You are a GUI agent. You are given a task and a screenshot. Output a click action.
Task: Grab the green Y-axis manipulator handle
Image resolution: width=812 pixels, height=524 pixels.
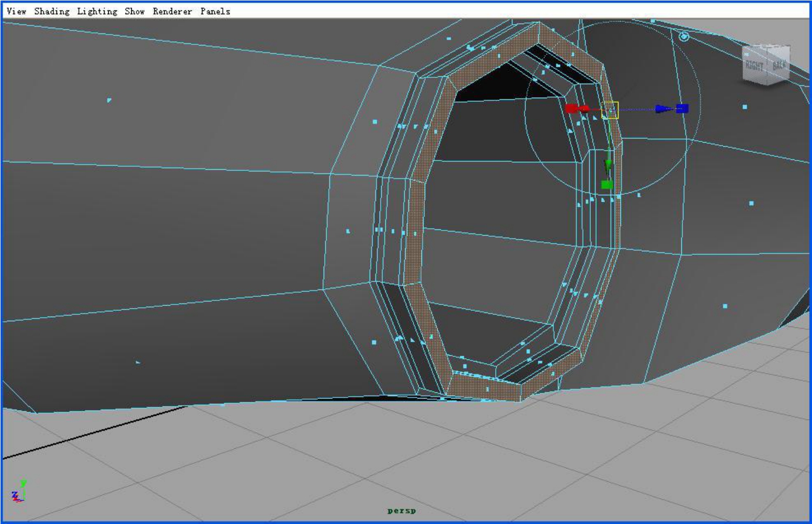click(x=607, y=184)
